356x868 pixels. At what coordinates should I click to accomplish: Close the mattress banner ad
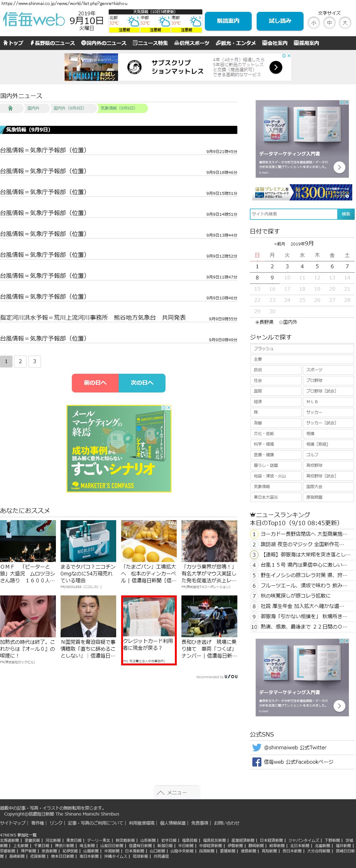pos(289,56)
